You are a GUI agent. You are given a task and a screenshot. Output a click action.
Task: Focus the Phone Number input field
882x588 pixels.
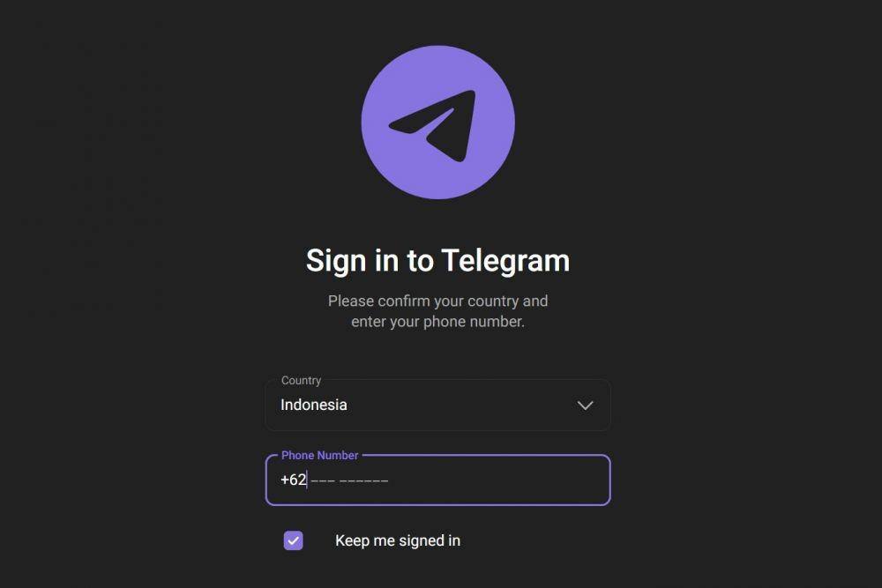point(437,480)
